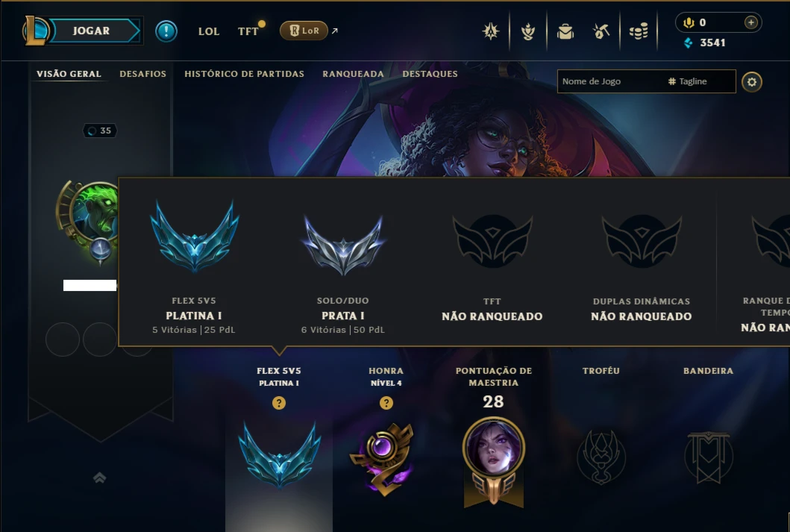
Task: Open Legends of Runeterra LoR launcher
Action: (304, 31)
